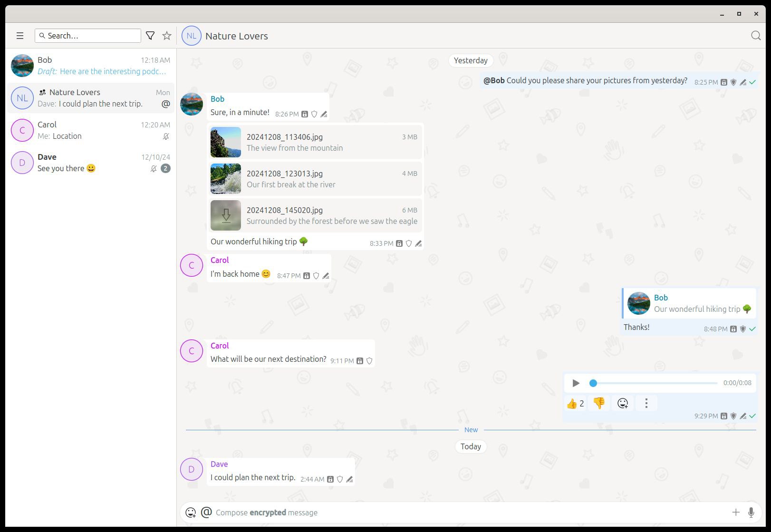Screen dimensions: 771x532
Task: Seek within the voice message progress bar
Action: click(654, 383)
